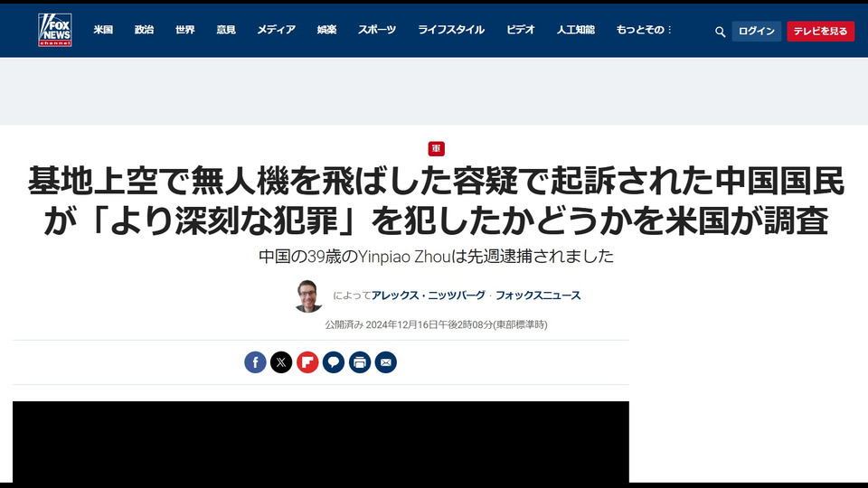The height and width of the screenshot is (488, 868).
Task: Click the ログイン button
Action: (x=757, y=32)
